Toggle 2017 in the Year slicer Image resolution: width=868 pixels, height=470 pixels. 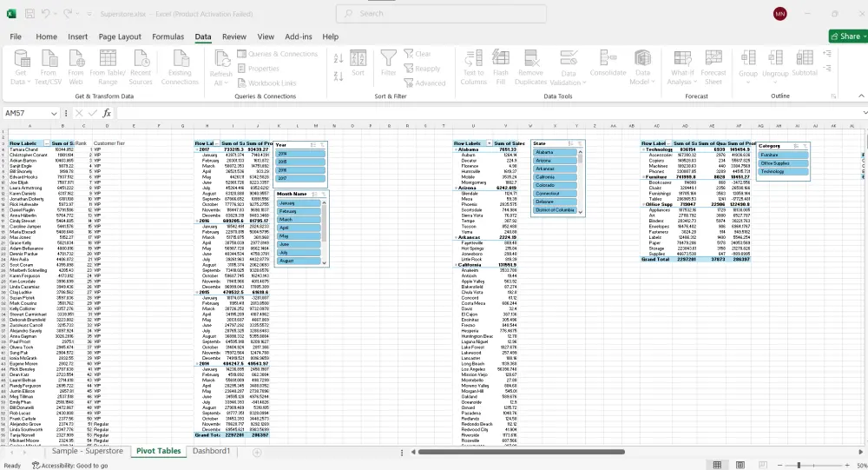300,178
